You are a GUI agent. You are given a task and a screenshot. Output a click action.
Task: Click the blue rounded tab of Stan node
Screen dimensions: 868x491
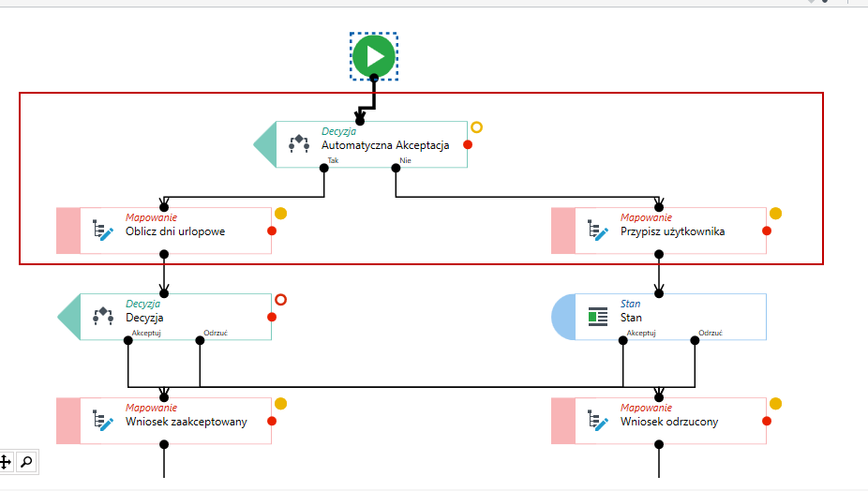point(563,318)
